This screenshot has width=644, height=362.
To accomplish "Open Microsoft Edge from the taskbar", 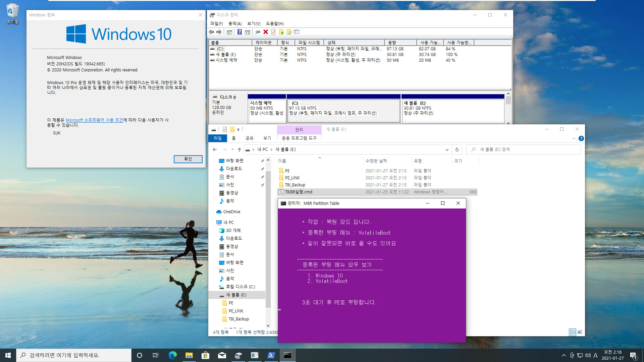I will pyautogui.click(x=172, y=355).
